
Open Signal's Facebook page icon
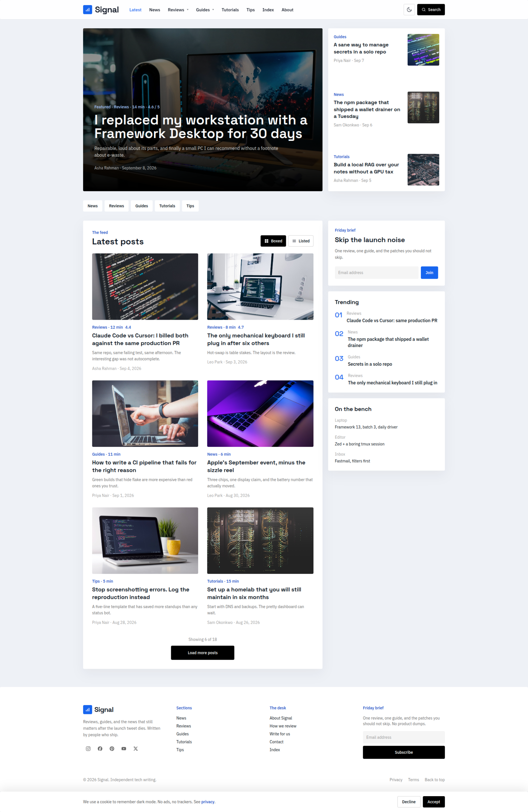[x=100, y=749]
